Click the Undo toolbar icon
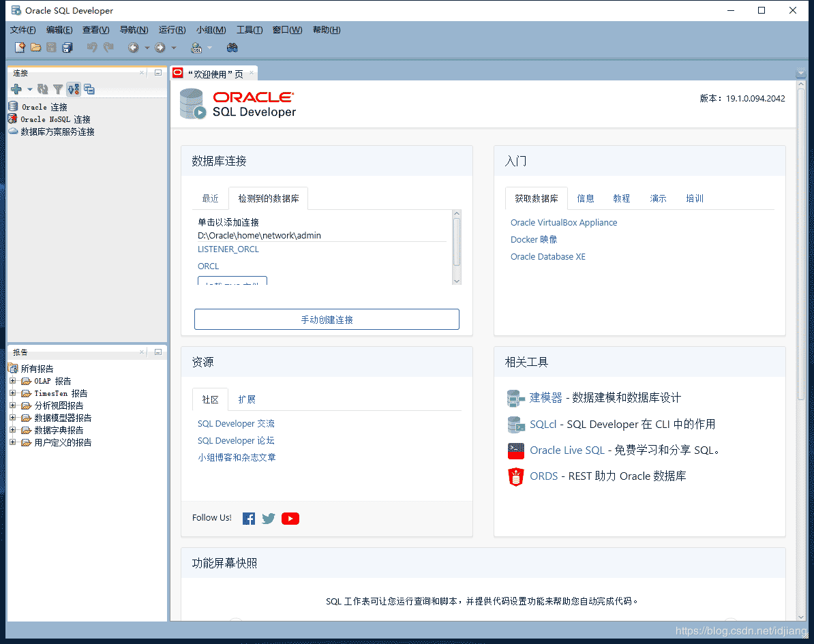Image resolution: width=814 pixels, height=644 pixels. pos(92,48)
